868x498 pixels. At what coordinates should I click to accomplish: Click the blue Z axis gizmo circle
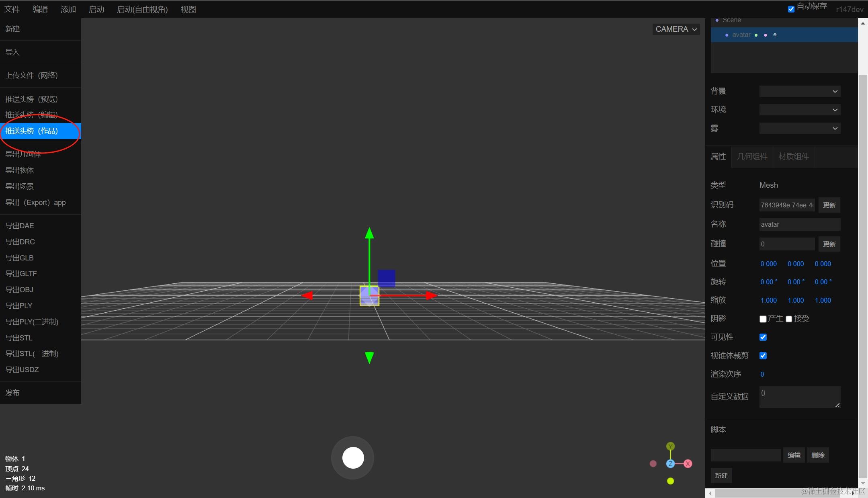click(x=670, y=464)
